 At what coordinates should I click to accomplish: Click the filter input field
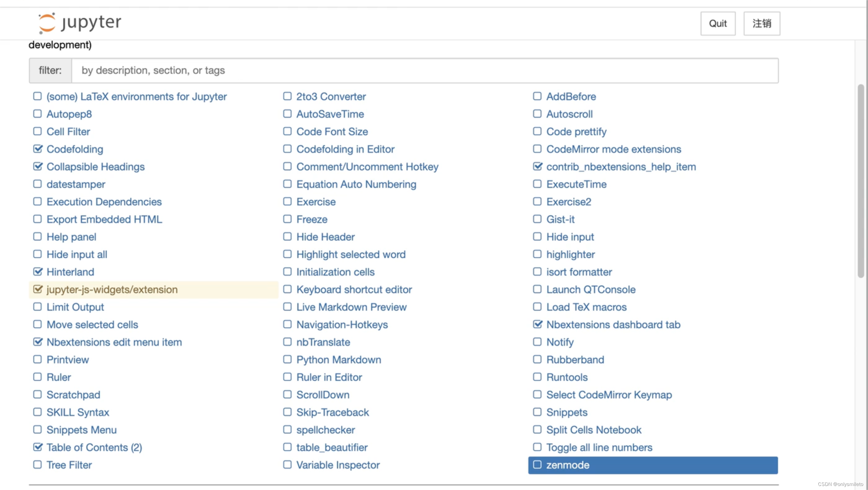coord(424,70)
